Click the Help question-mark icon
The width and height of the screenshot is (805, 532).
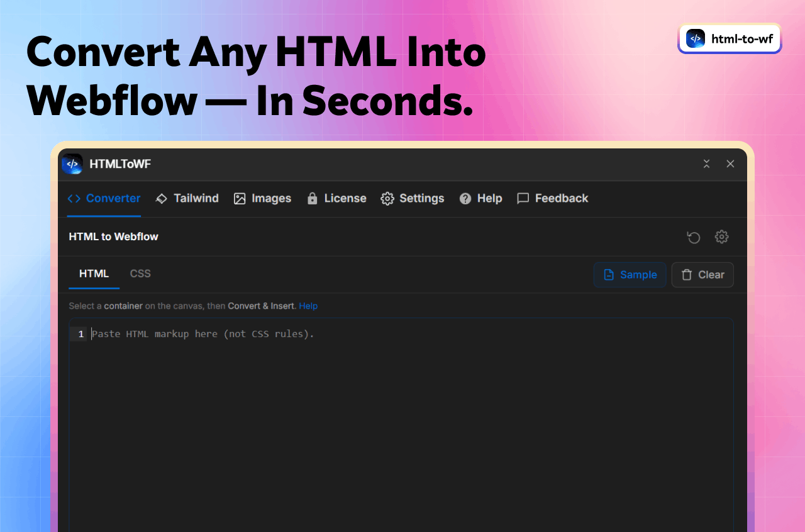click(464, 198)
